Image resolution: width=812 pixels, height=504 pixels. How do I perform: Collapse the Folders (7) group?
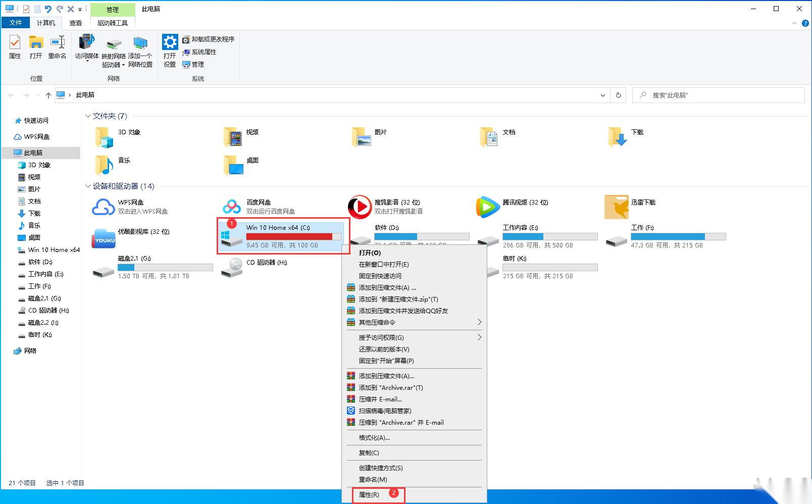[x=88, y=116]
